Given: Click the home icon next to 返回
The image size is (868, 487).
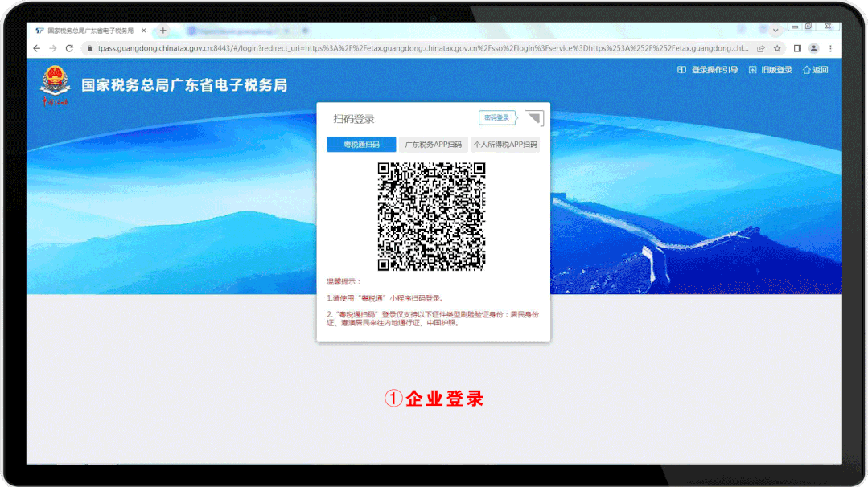Looking at the screenshot, I should [x=807, y=70].
